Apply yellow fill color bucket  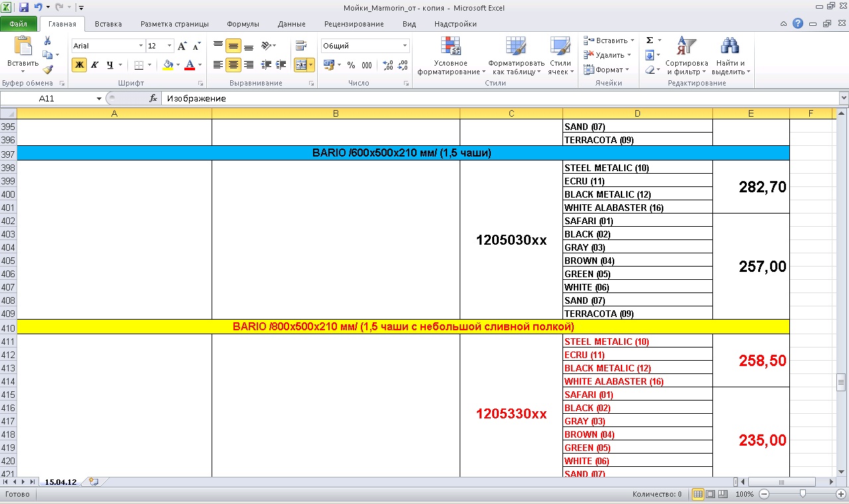pyautogui.click(x=168, y=65)
